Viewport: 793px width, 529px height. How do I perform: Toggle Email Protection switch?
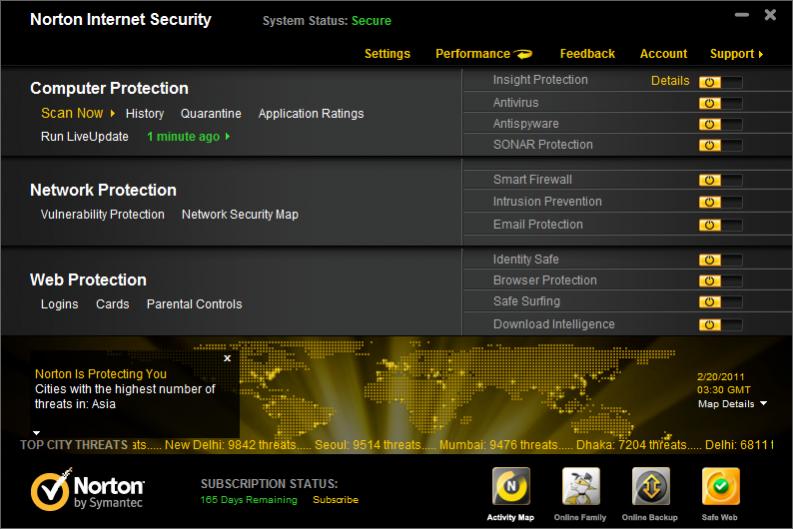click(x=721, y=225)
